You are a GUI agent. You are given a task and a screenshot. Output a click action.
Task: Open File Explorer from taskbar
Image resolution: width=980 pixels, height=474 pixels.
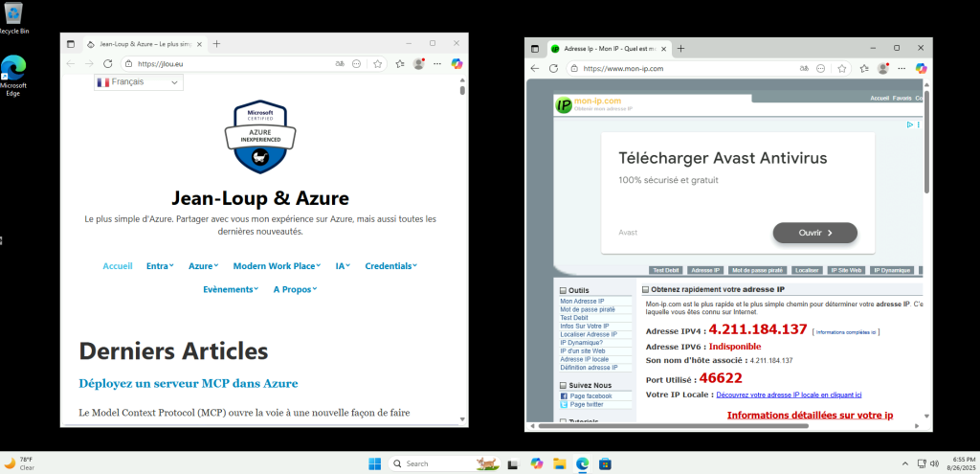click(559, 464)
